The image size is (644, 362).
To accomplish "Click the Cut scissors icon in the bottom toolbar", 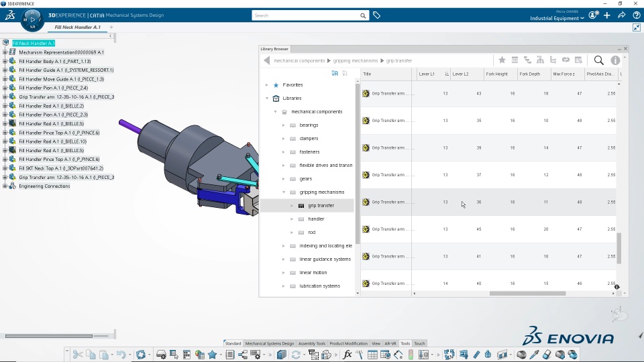I will tap(77, 355).
